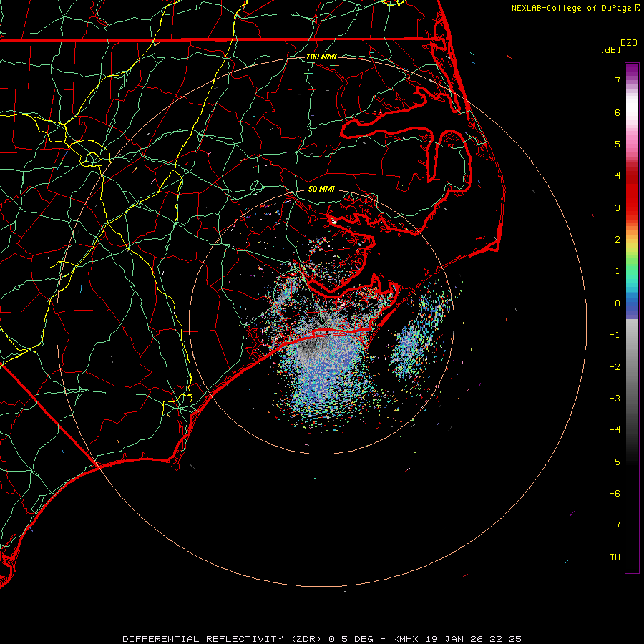Click the -1 value on the color scale
This screenshot has height=644, width=644.
pyautogui.click(x=615, y=335)
